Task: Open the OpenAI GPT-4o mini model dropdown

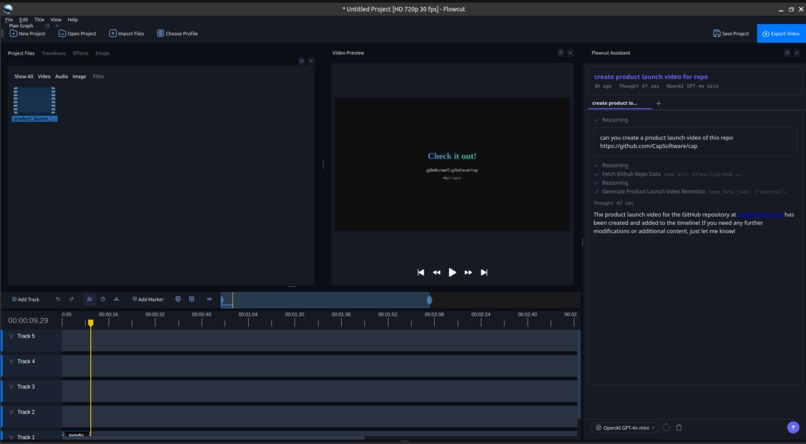Action: click(626, 428)
